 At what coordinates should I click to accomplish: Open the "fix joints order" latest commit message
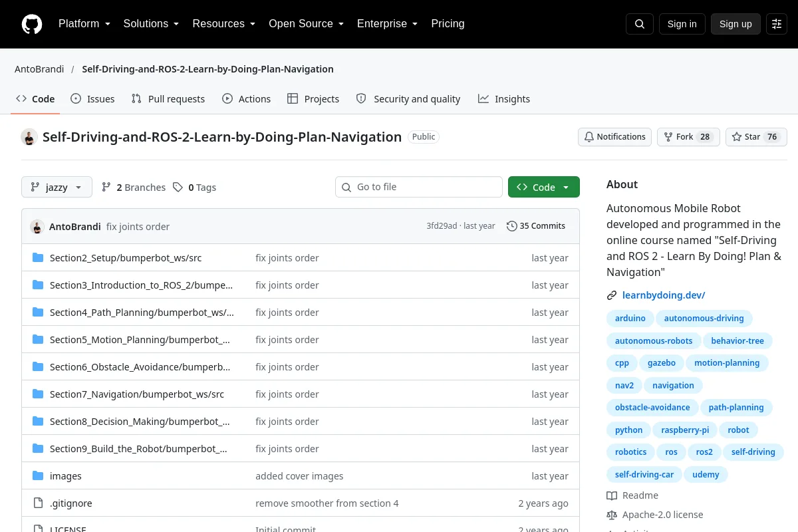tap(138, 226)
